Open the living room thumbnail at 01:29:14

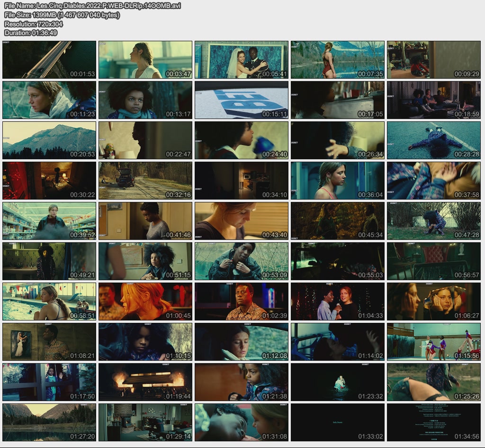(x=145, y=422)
